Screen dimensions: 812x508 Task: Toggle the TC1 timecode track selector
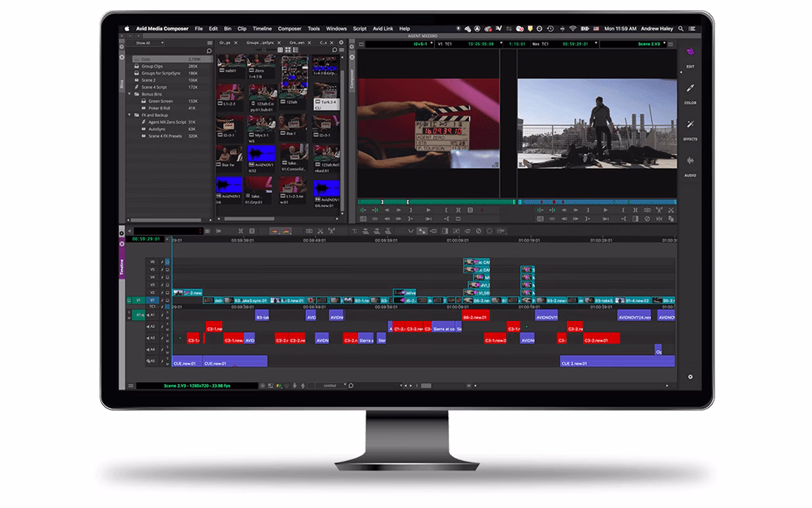(152, 307)
